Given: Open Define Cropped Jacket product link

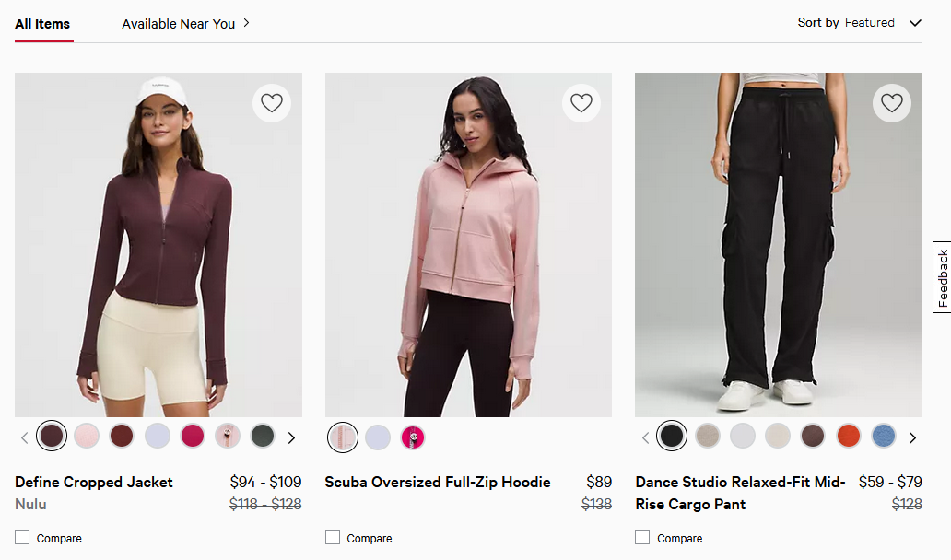Looking at the screenshot, I should (x=94, y=482).
